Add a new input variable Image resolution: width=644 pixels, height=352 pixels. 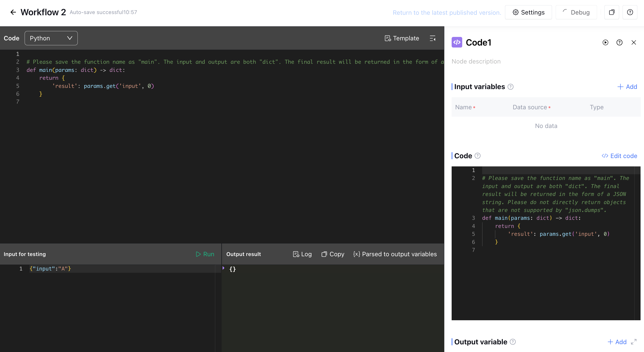(x=627, y=87)
